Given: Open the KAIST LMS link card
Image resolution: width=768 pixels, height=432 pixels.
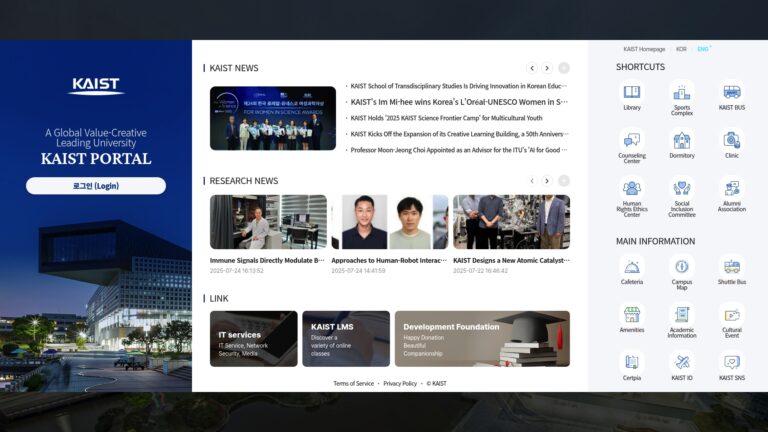Looking at the screenshot, I should click(x=346, y=338).
